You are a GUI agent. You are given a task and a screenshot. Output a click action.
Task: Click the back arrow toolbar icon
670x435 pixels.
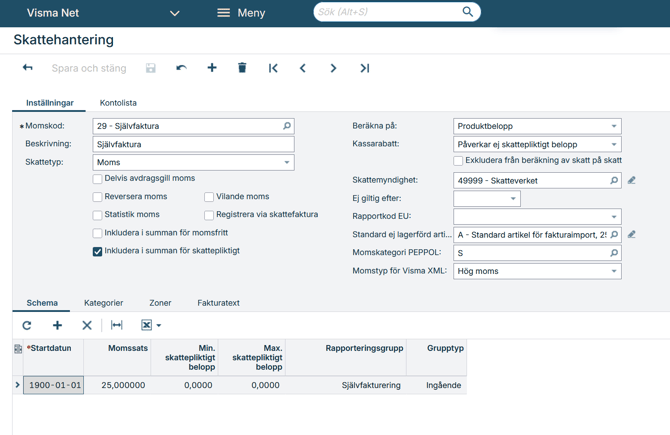pos(28,68)
